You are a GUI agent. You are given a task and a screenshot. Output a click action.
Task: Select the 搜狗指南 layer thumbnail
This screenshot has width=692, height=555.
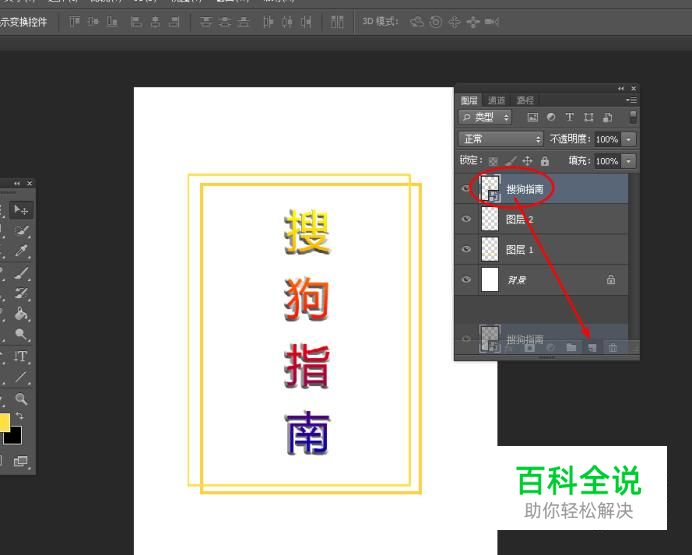[490, 188]
